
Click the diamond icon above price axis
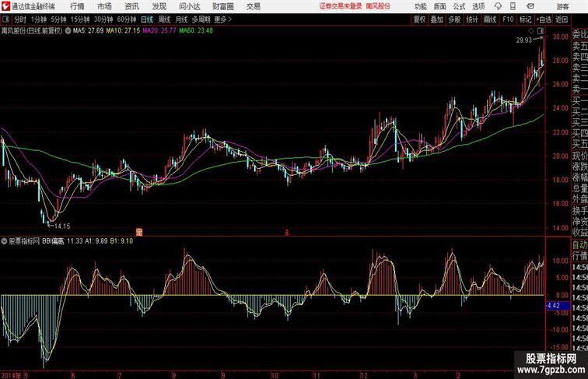[x=531, y=31]
